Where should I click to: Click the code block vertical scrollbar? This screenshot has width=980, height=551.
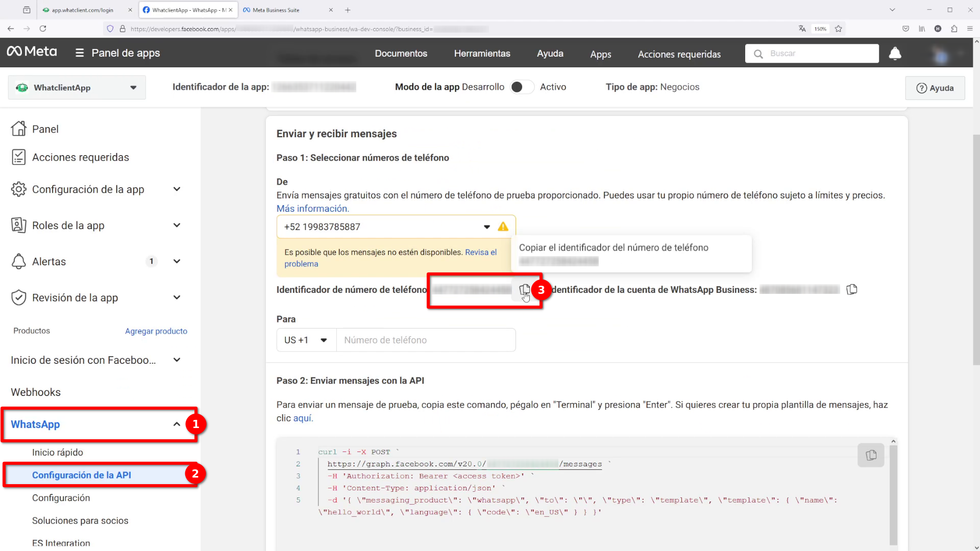click(893, 495)
